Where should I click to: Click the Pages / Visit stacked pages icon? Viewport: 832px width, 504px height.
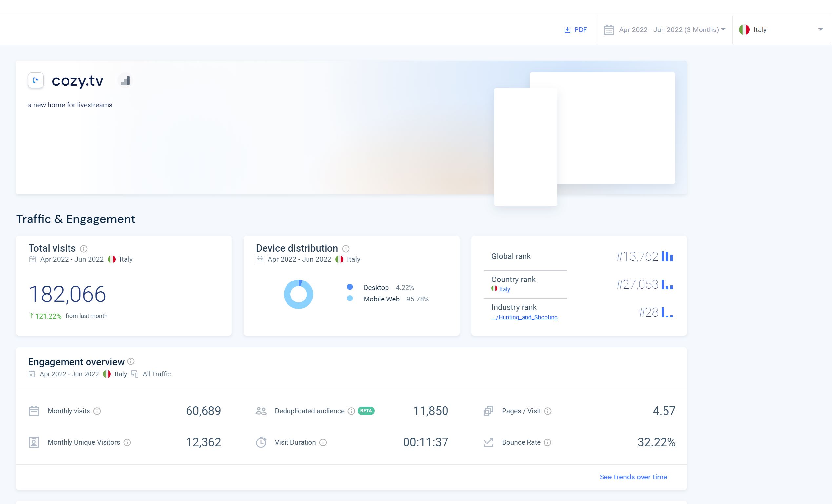(x=488, y=411)
